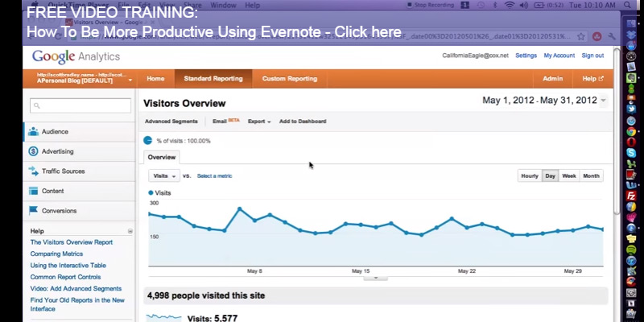Open Evernote from the dock
The width and height of the screenshot is (644, 322).
pyautogui.click(x=631, y=77)
